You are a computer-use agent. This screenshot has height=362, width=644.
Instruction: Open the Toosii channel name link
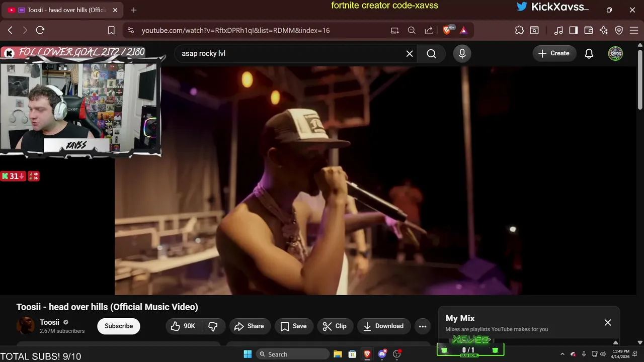(x=49, y=322)
